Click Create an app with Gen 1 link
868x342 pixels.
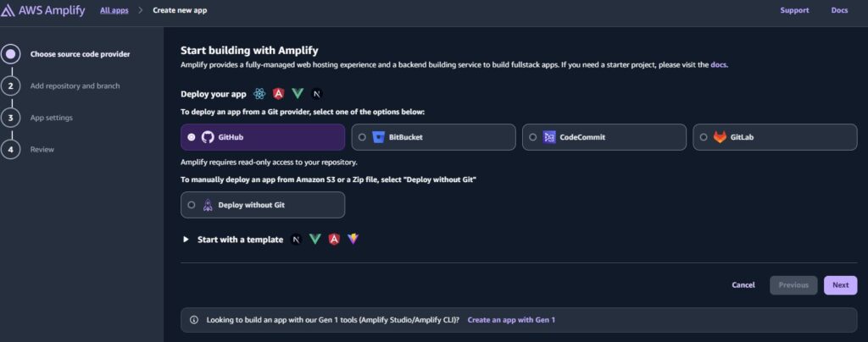(x=511, y=320)
